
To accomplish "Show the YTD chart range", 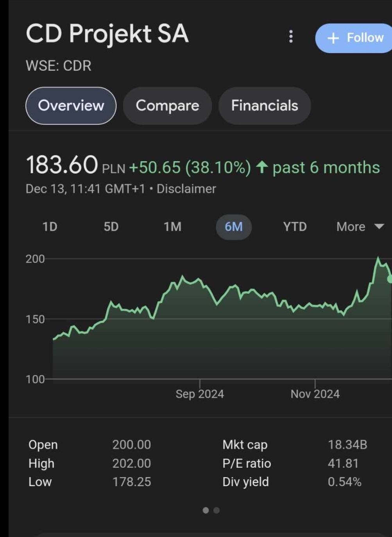I will (295, 227).
